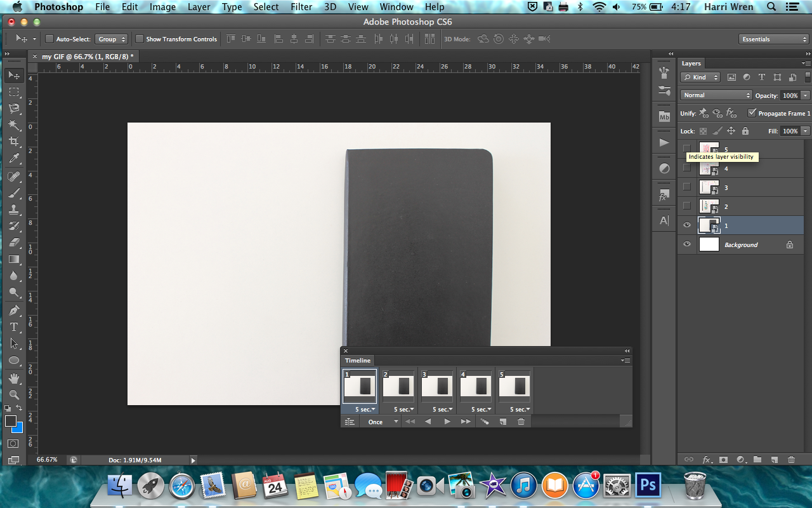
Task: Select the Path Selection tool
Action: pyautogui.click(x=14, y=344)
